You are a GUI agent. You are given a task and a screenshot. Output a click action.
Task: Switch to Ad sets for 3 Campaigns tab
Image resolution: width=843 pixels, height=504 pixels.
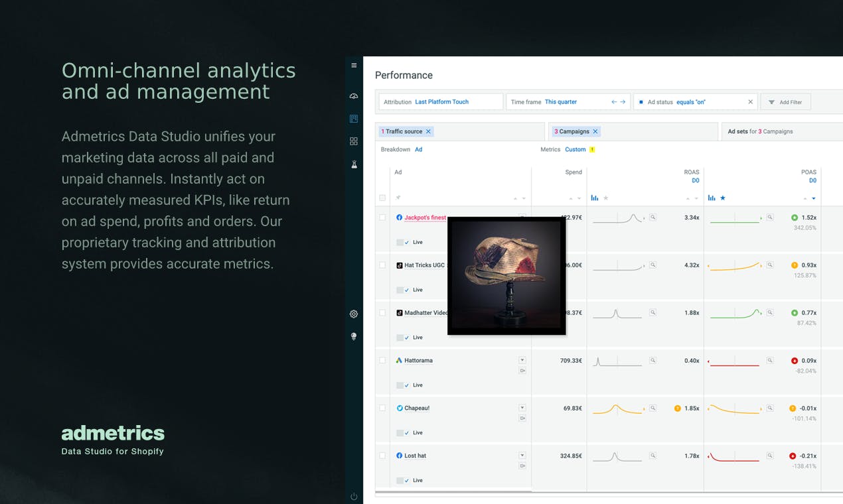tap(760, 131)
